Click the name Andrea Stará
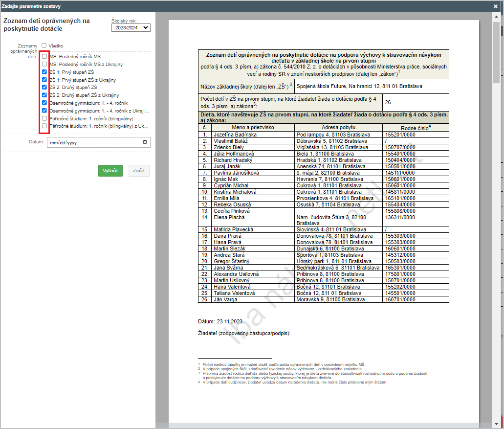 click(229, 255)
